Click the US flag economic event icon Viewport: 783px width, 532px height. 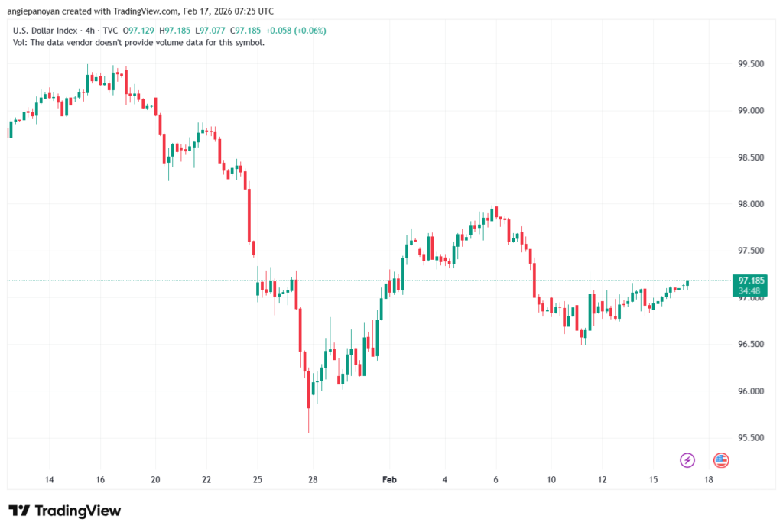pyautogui.click(x=720, y=460)
